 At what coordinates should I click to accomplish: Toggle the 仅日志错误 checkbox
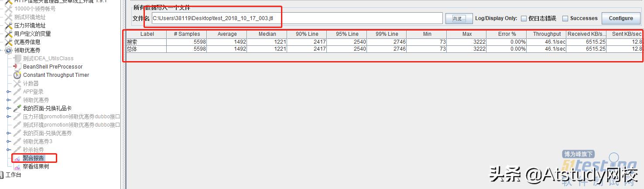tap(524, 18)
